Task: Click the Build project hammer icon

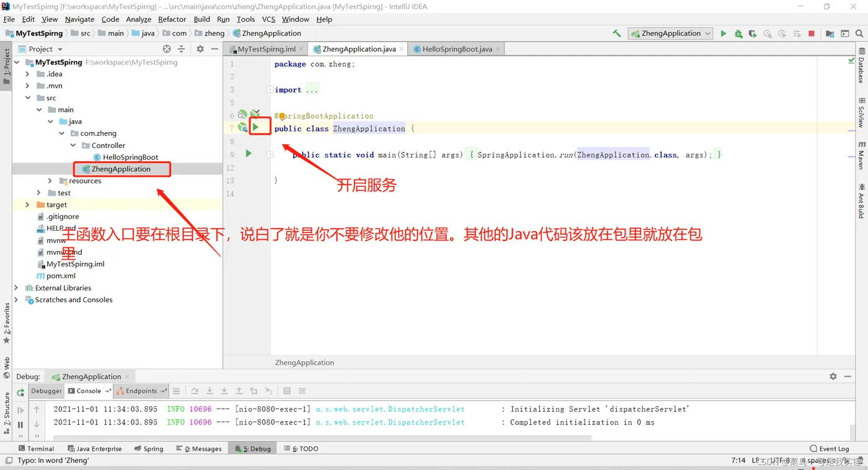Action: point(617,33)
